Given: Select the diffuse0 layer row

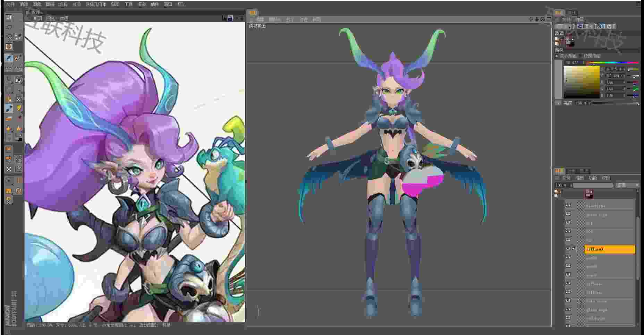Looking at the screenshot, I should coord(610,249).
